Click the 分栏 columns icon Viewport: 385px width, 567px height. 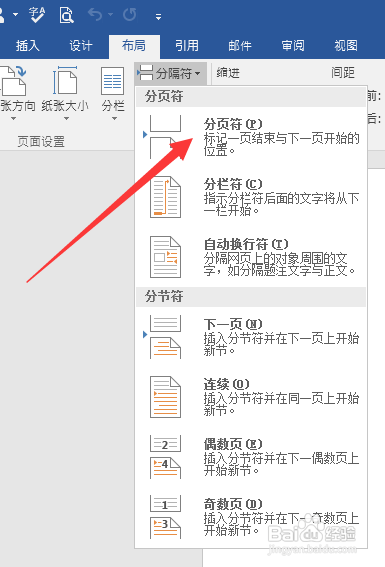[x=112, y=81]
